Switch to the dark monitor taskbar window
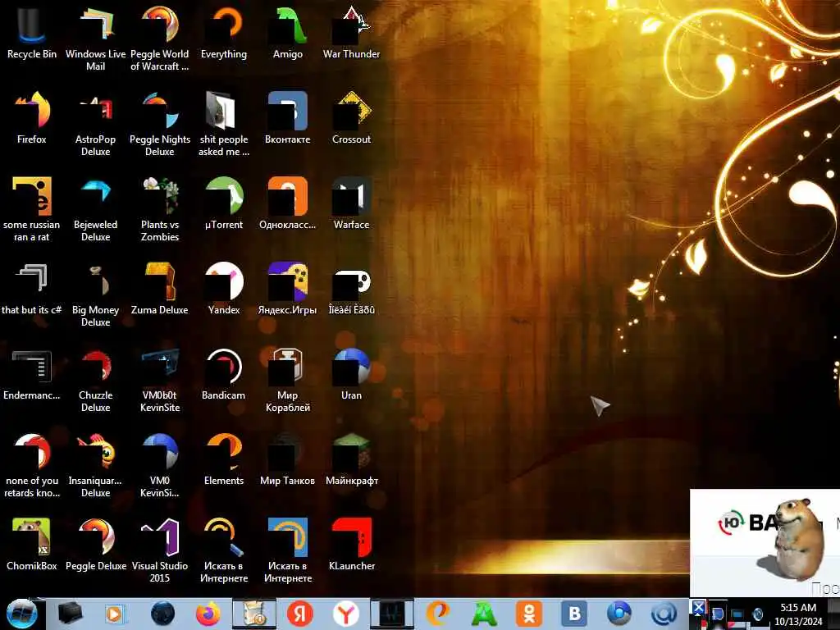The image size is (840, 630). 392,614
